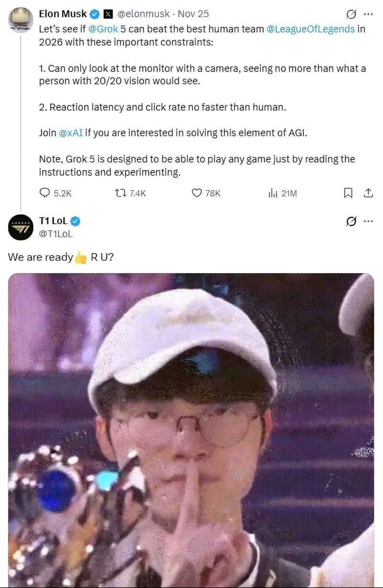Viewport: 383px width, 588px height.
Task: View the 21M views analytics icon
Action: pos(273,193)
